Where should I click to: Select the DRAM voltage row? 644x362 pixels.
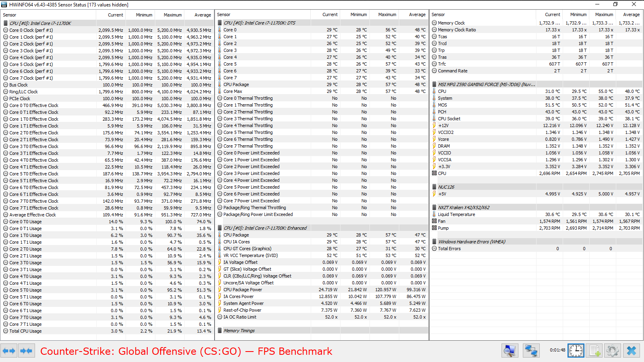tap(536, 146)
